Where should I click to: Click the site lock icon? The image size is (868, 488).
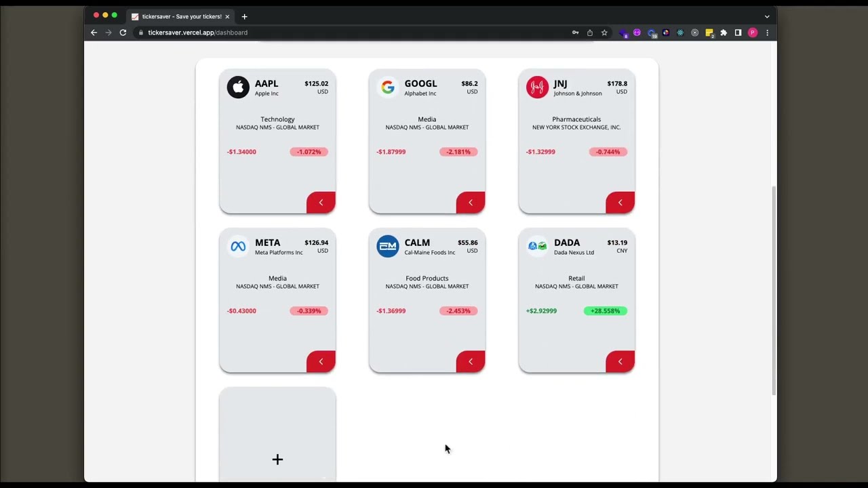click(x=141, y=33)
